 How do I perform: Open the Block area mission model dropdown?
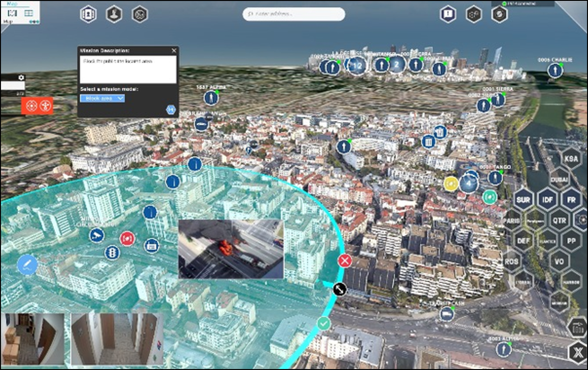tap(102, 98)
